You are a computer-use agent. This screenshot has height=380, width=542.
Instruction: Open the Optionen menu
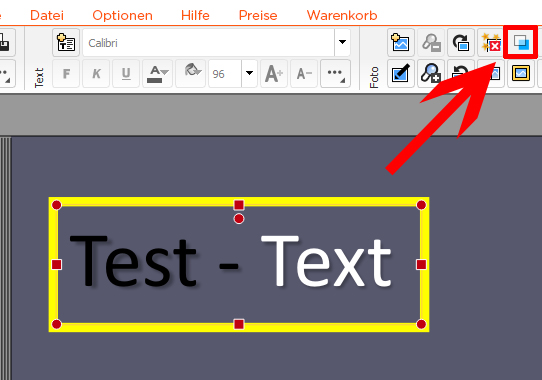coord(122,15)
